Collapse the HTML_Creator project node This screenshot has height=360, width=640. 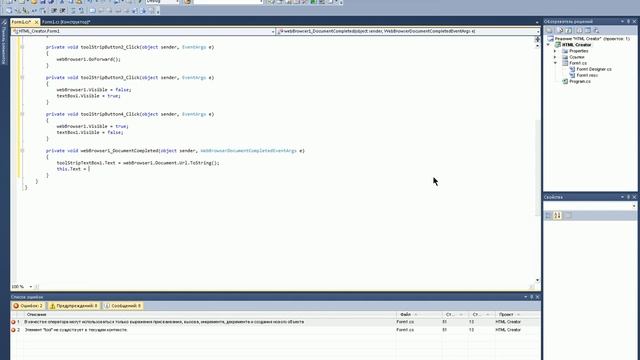[549, 45]
